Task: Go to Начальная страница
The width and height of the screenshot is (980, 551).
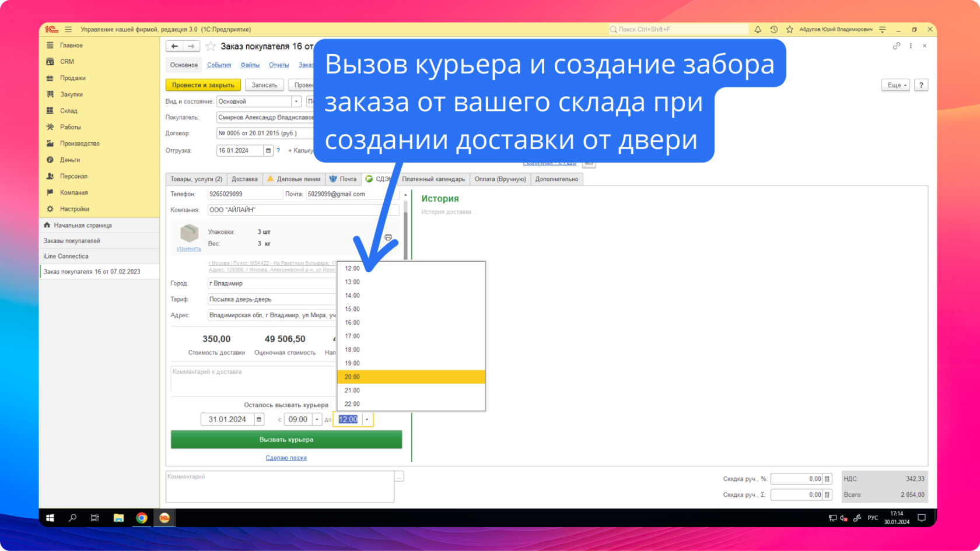Action: tap(99, 225)
